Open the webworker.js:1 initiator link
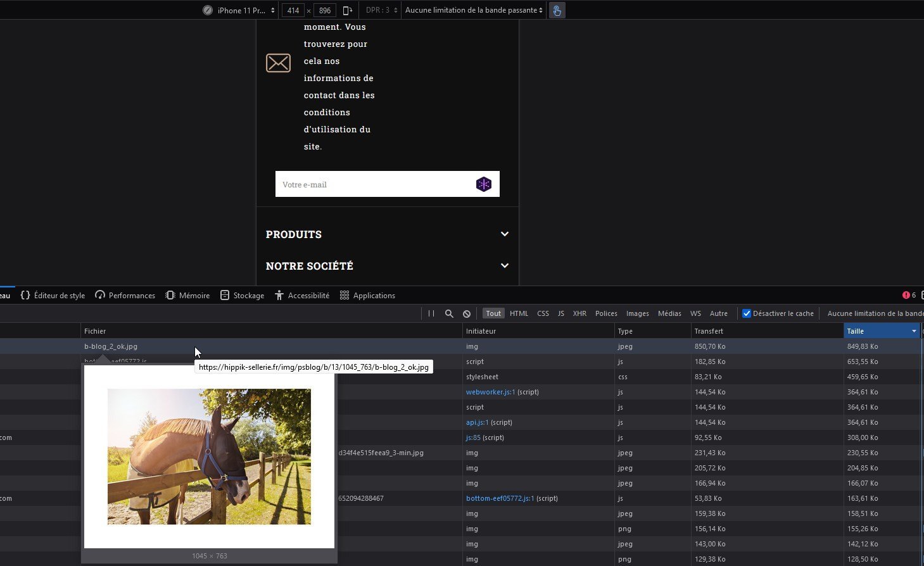The image size is (924, 566). click(x=490, y=392)
